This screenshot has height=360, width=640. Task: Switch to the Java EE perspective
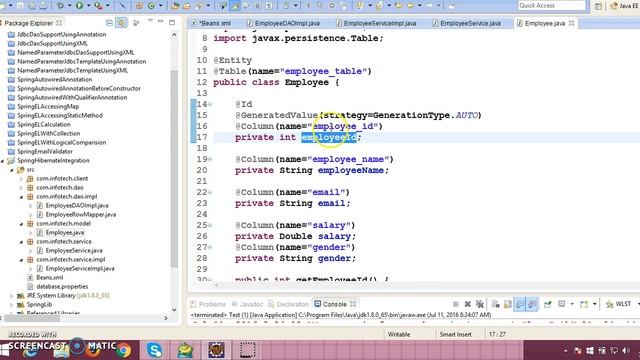point(624,6)
